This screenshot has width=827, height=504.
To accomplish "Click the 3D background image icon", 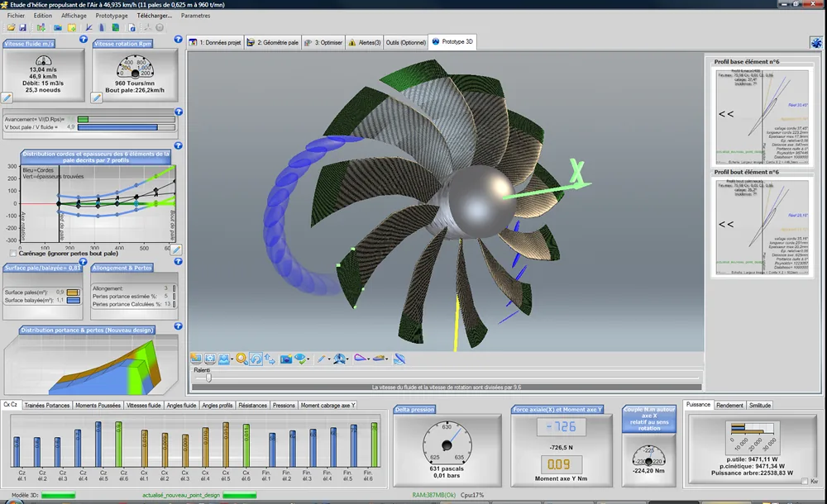I will [x=196, y=359].
